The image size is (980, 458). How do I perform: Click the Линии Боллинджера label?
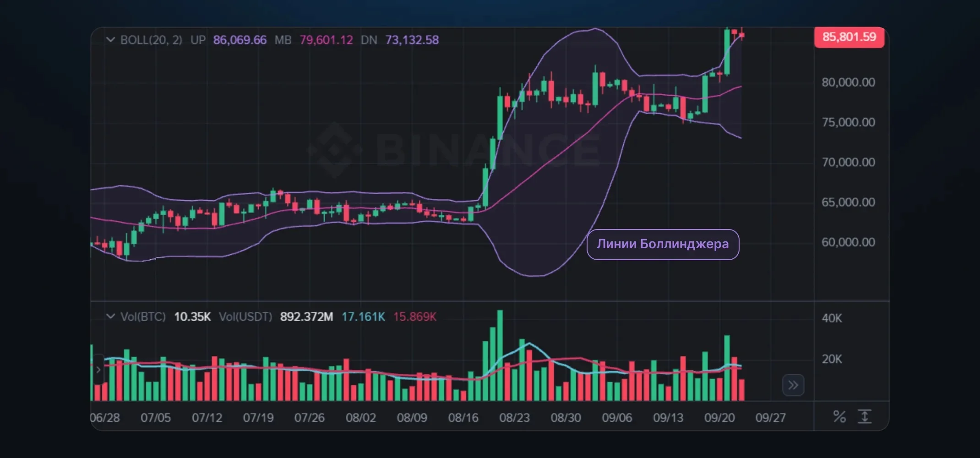pyautogui.click(x=663, y=244)
